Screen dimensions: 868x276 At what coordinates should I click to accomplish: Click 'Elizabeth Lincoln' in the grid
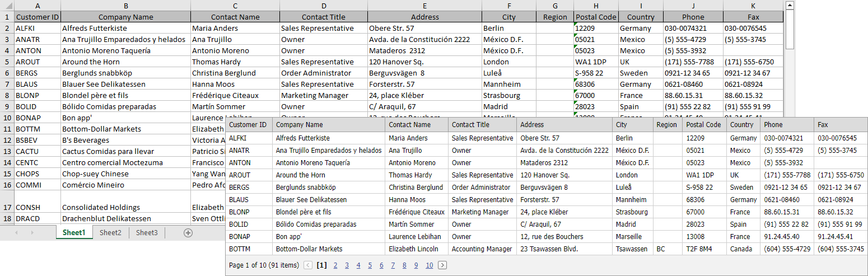pos(417,249)
